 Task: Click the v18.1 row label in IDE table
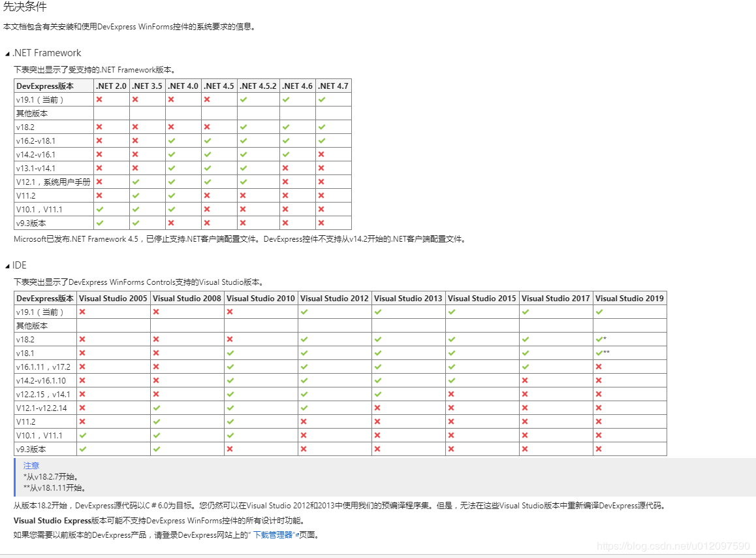click(x=25, y=353)
